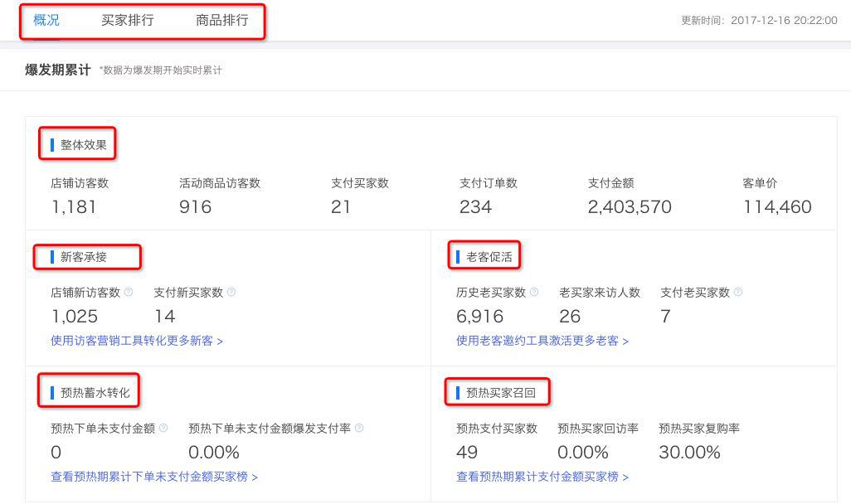Click the 预热买家召回 section title
Screen dimensions: 851x504
coord(498,392)
